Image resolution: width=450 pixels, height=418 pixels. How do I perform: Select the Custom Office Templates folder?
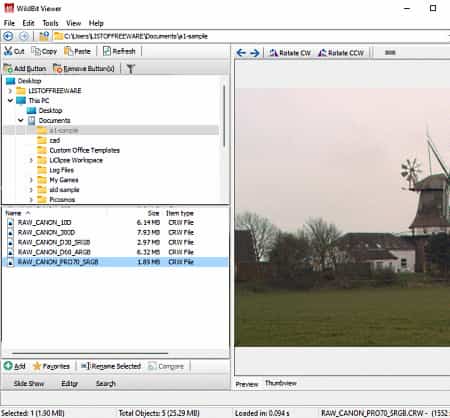[85, 150]
